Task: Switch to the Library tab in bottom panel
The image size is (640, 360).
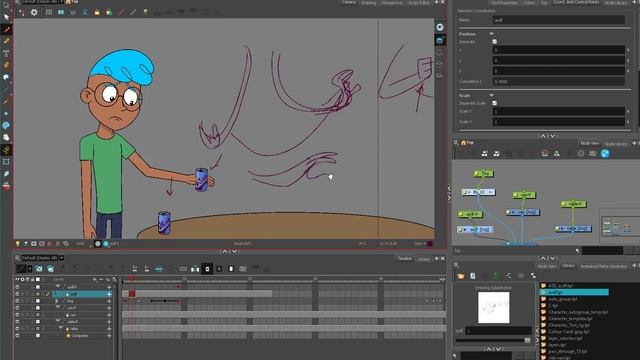Action: (568, 266)
